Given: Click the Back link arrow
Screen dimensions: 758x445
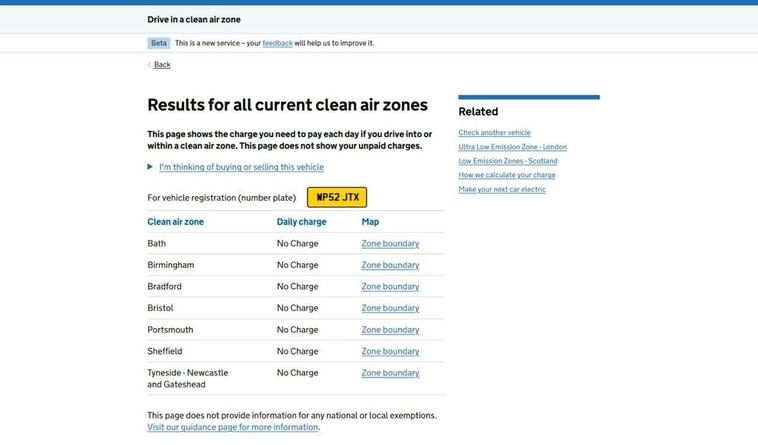Looking at the screenshot, I should (x=150, y=65).
